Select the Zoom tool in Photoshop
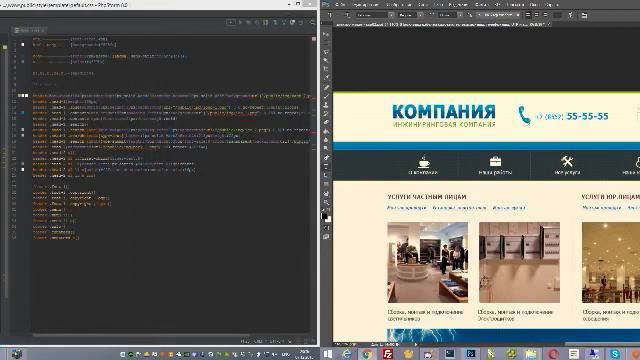The height and width of the screenshot is (360, 640). [x=326, y=202]
